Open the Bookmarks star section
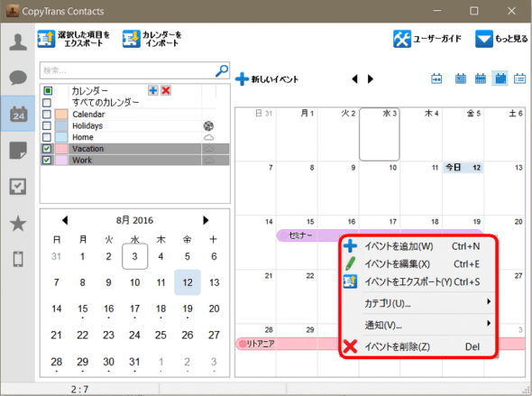Image resolution: width=532 pixels, height=396 pixels. point(18,223)
